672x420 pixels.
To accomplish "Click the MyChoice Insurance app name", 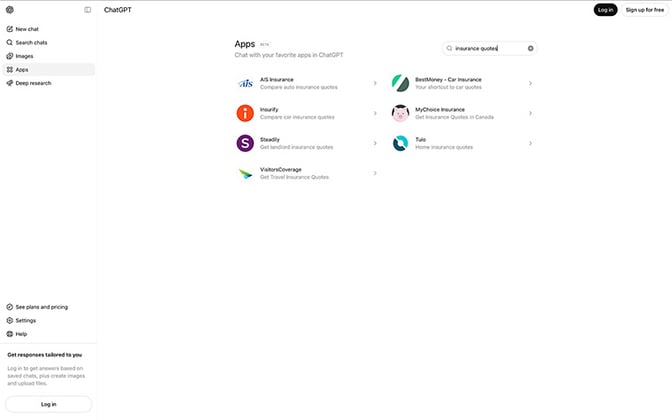I will (440, 110).
